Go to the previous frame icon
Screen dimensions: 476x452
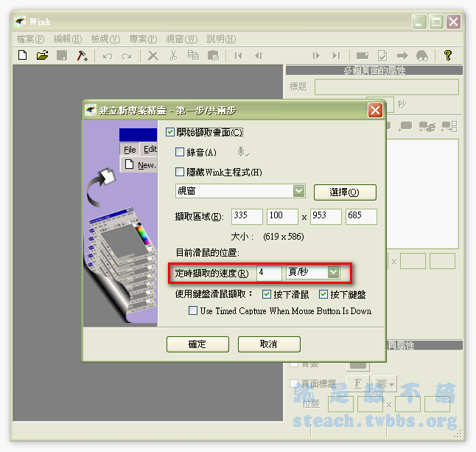click(x=259, y=56)
